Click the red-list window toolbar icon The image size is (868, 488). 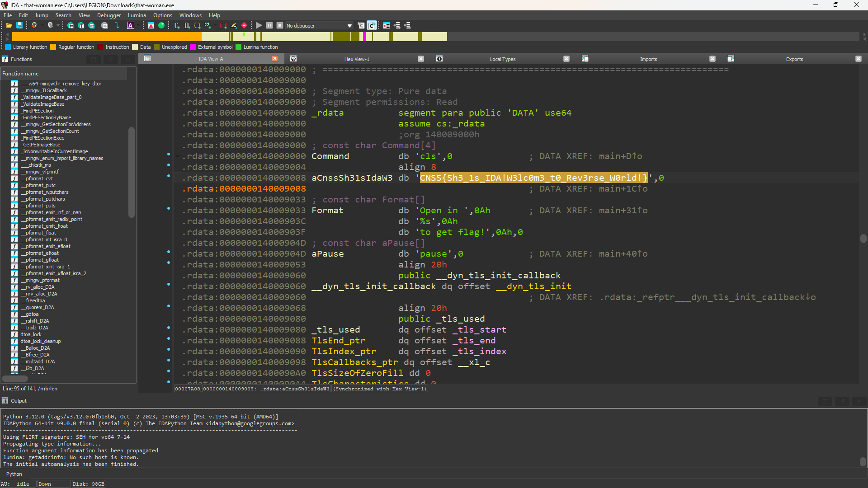387,26
